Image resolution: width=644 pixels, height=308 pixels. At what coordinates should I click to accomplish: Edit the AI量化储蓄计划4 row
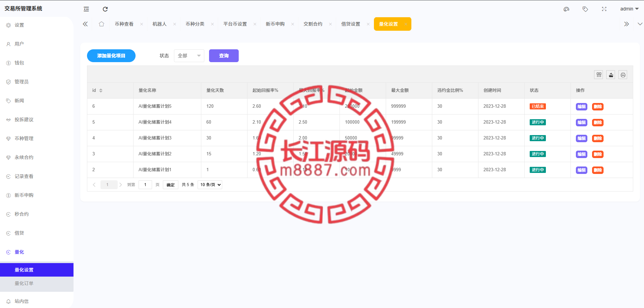pos(582,123)
